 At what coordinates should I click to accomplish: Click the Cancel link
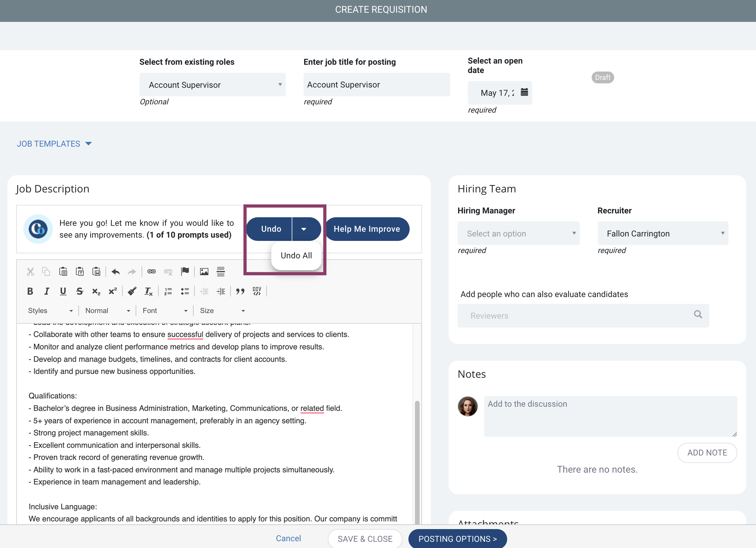pyautogui.click(x=288, y=538)
